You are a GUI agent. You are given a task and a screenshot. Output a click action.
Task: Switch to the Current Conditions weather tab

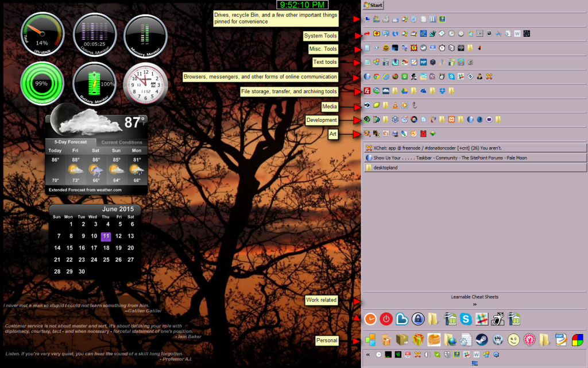click(122, 142)
